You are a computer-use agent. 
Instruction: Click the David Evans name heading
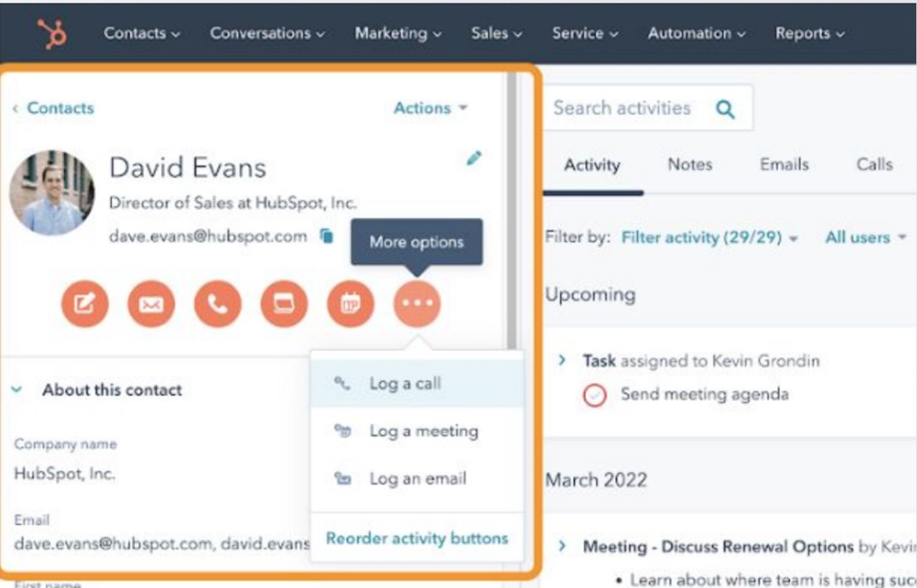188,168
